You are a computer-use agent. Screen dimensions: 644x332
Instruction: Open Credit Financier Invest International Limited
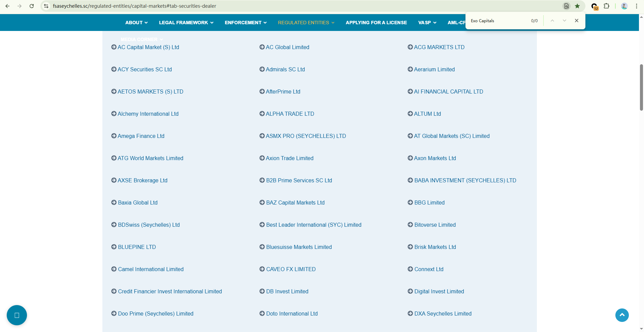[170, 291]
